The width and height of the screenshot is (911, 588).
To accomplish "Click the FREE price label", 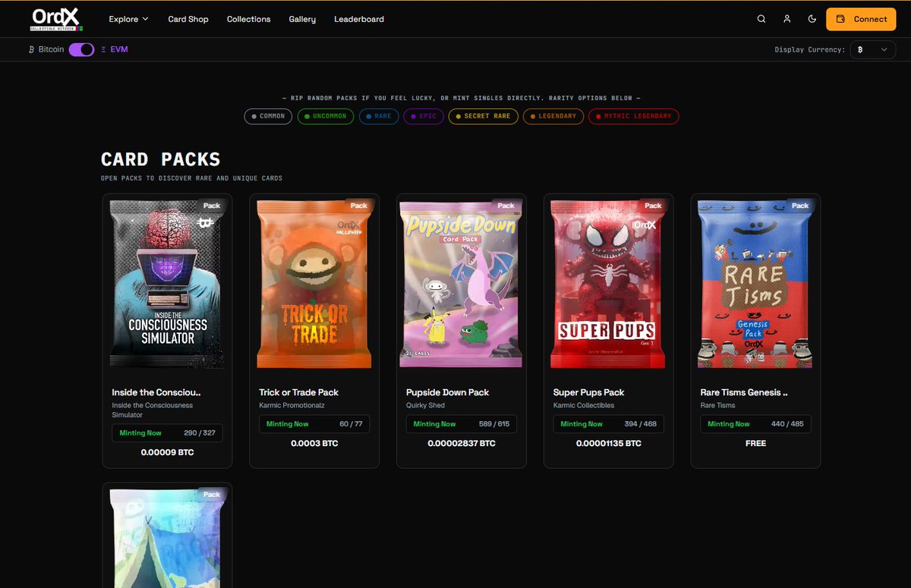I will click(x=755, y=443).
